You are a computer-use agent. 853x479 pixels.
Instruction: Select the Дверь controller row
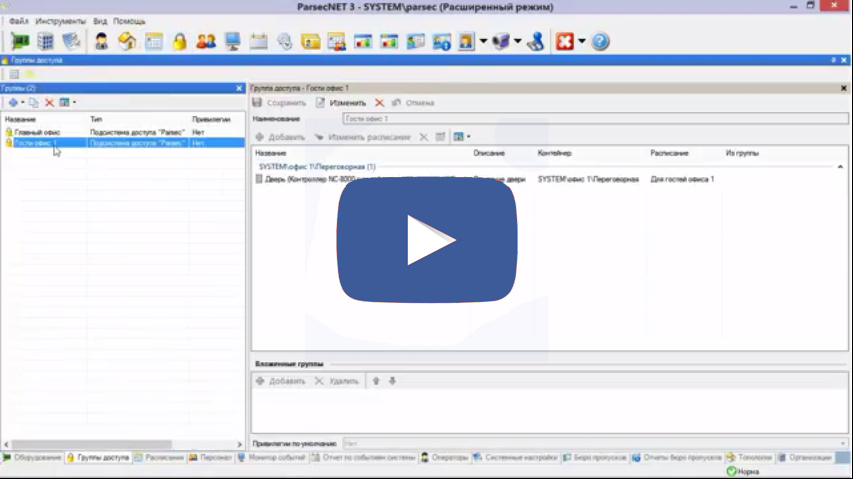549,179
